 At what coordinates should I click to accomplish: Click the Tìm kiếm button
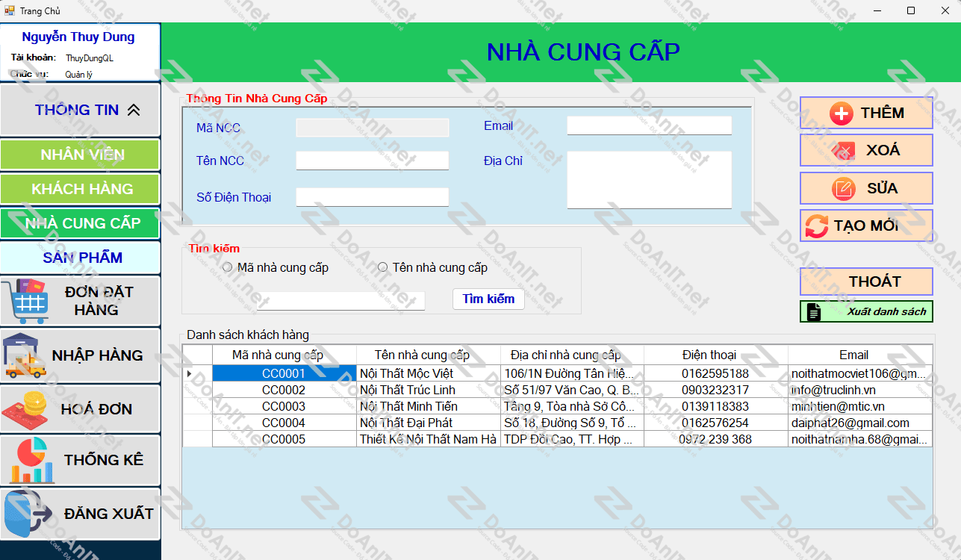click(x=488, y=299)
